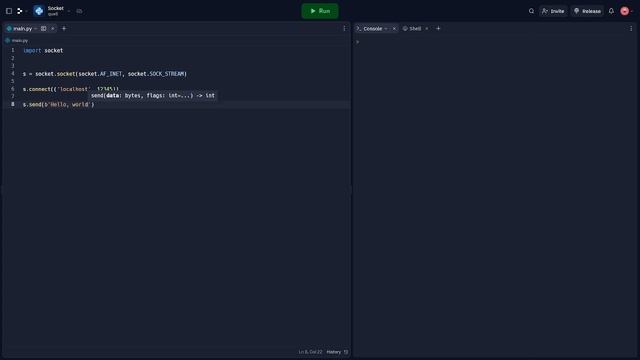Click line number 8 in gutter
Viewport: 640px width, 360px height.
[13, 104]
